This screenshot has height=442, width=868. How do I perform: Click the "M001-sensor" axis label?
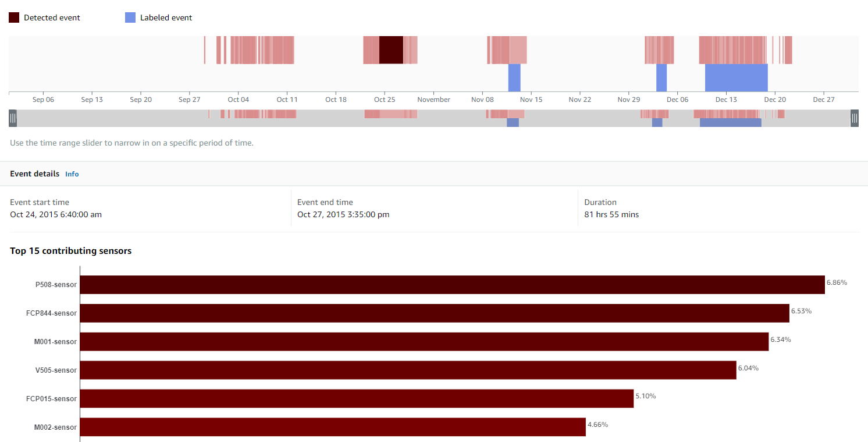coord(55,342)
